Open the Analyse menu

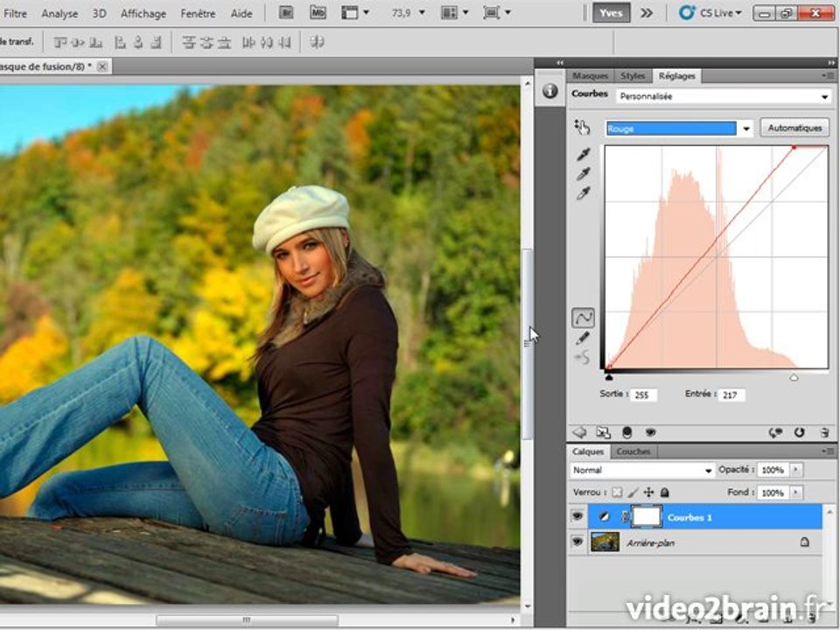pyautogui.click(x=59, y=13)
